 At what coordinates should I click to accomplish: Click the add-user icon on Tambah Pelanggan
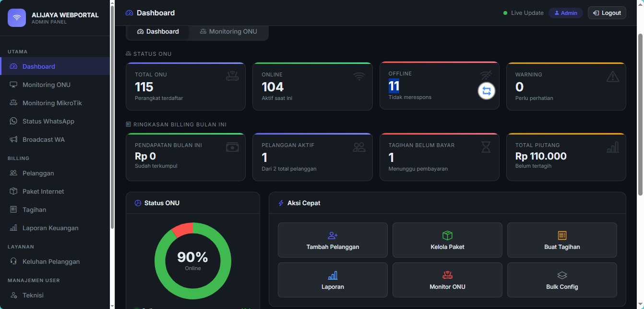click(333, 235)
